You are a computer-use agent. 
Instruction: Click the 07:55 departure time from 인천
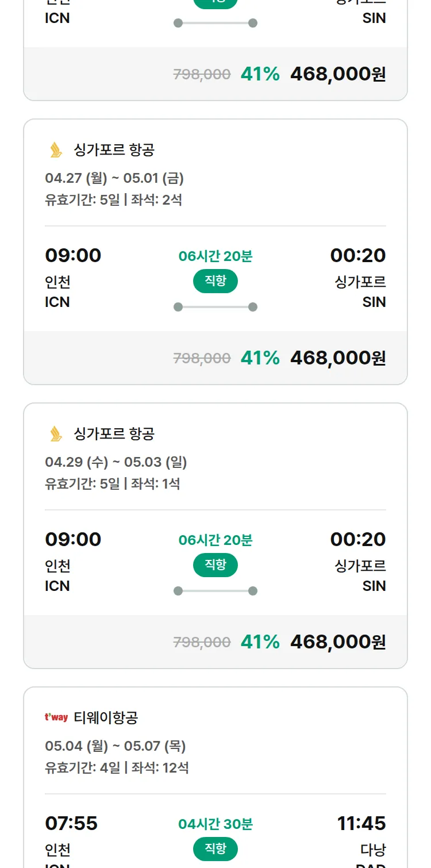click(71, 823)
